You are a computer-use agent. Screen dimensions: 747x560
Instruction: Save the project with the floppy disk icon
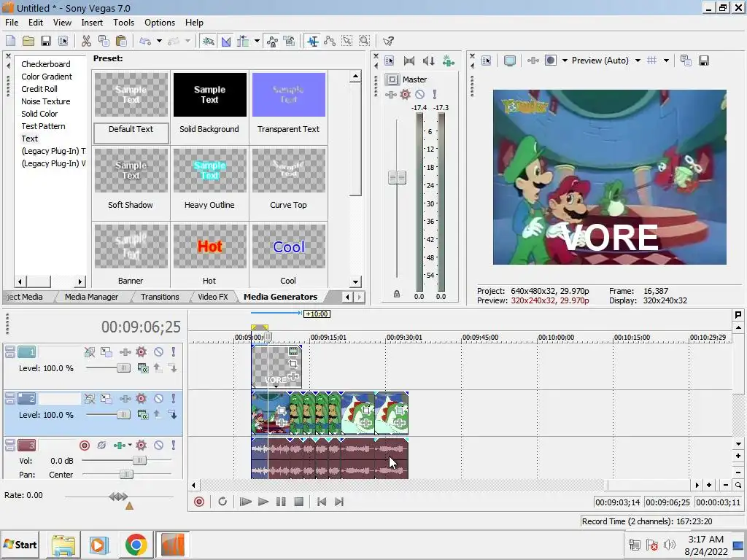(46, 41)
